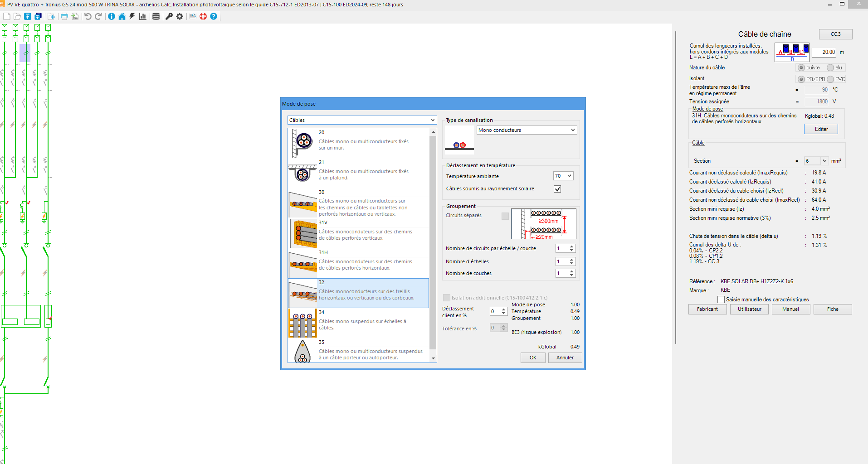Click the lightning bolt icon

pos(132,16)
